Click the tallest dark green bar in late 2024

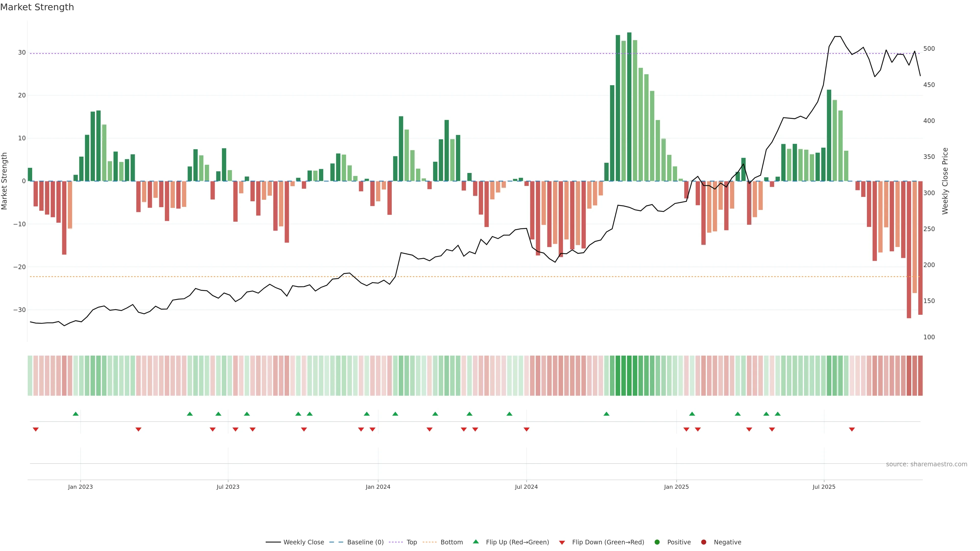pos(629,106)
